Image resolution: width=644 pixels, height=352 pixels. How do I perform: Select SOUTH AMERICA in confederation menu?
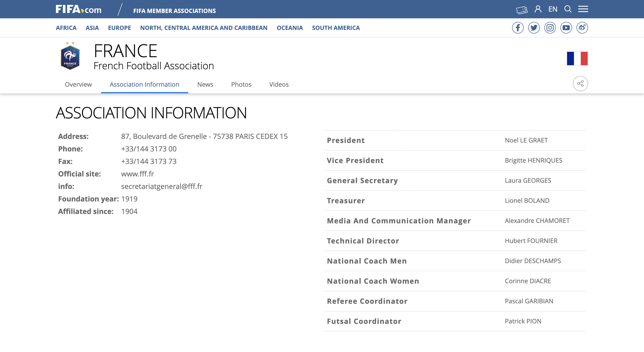(x=336, y=28)
